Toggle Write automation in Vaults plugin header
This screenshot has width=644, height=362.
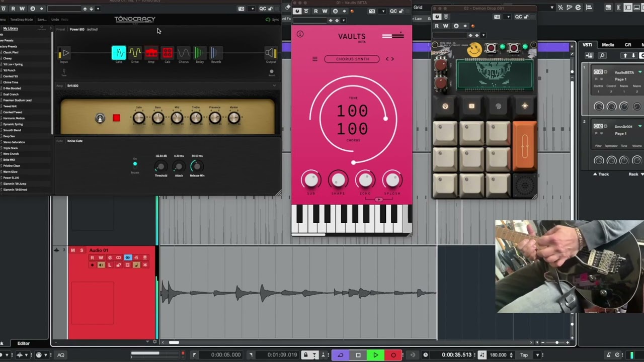(x=325, y=11)
